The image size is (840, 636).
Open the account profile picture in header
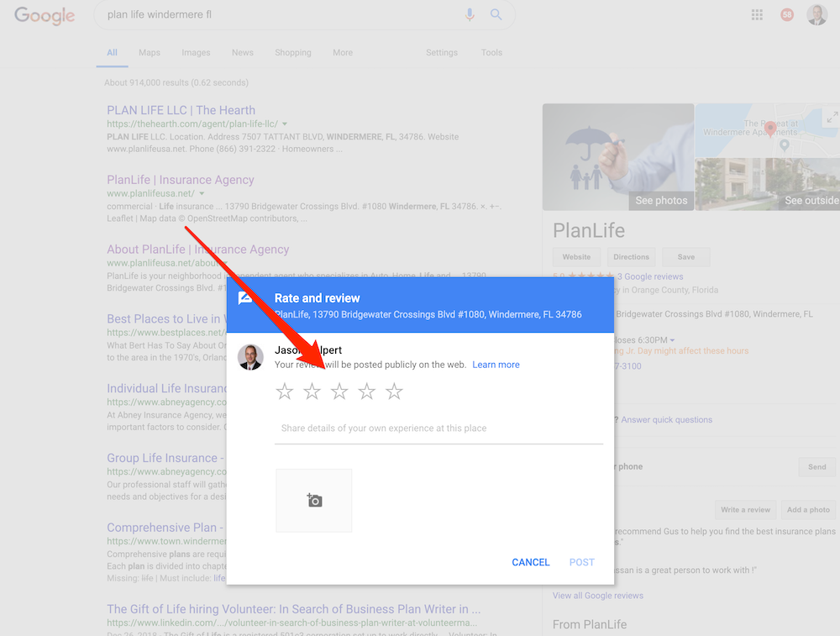pos(817,15)
